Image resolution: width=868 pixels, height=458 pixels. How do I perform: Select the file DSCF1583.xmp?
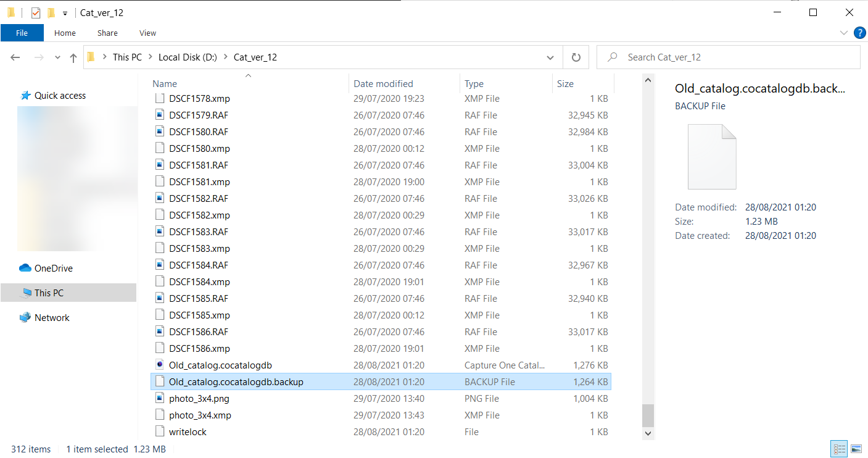[x=199, y=248]
